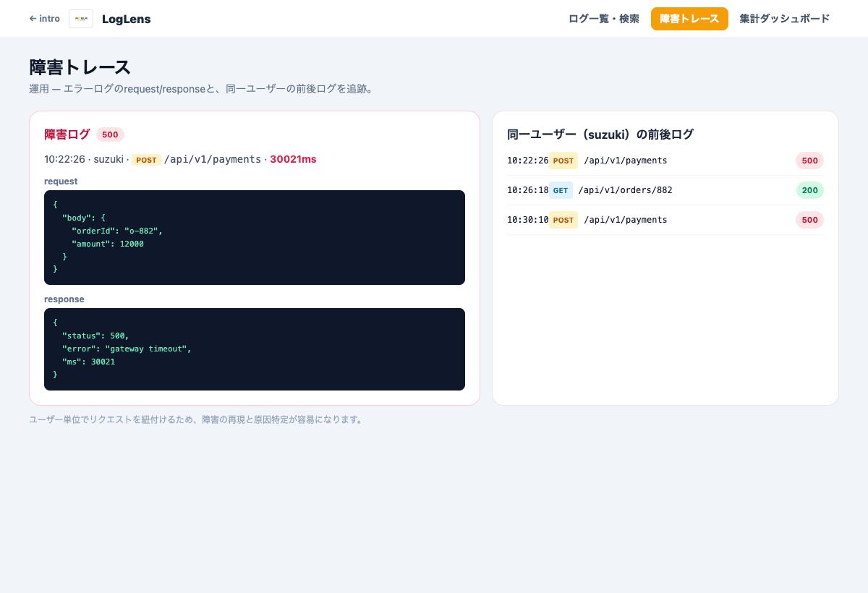Click the "amount": 12000 line
868x593 pixels.
click(x=108, y=244)
